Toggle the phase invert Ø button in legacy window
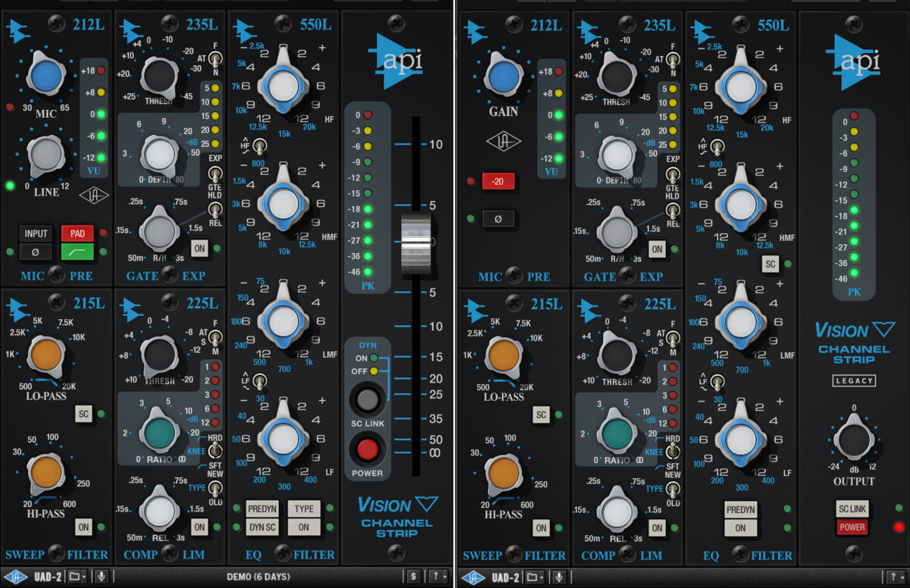 tap(499, 219)
